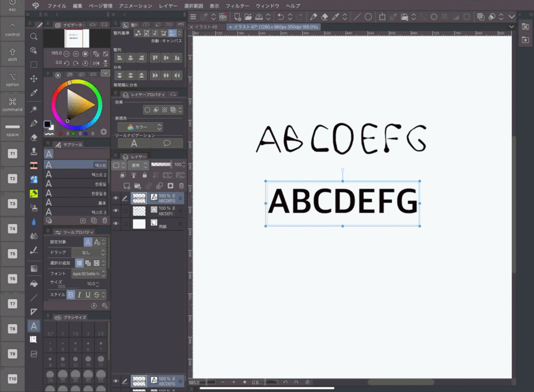534x392 pixels.
Task: Select the Auto select magic wand tool
Action: pos(34,109)
